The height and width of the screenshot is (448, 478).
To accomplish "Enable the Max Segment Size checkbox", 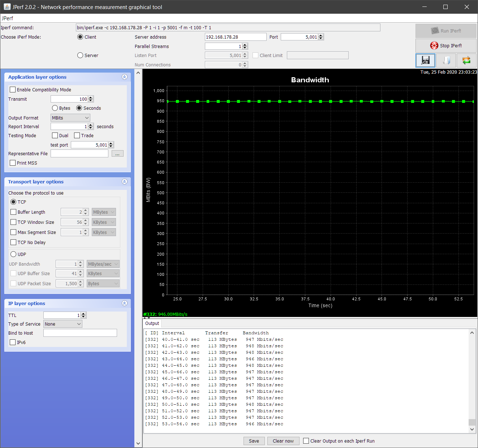I will pyautogui.click(x=13, y=232).
